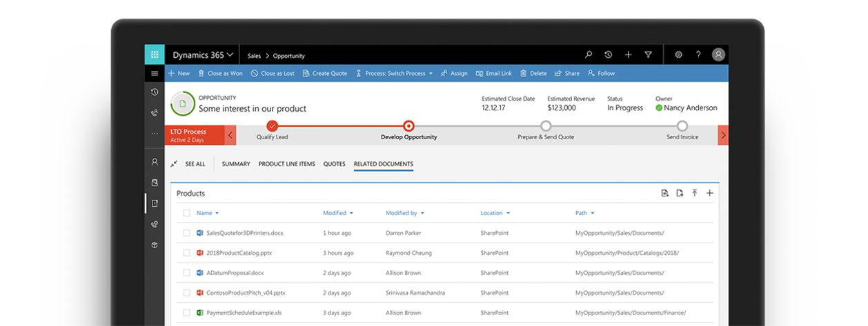Open the settings gear icon

coord(678,55)
